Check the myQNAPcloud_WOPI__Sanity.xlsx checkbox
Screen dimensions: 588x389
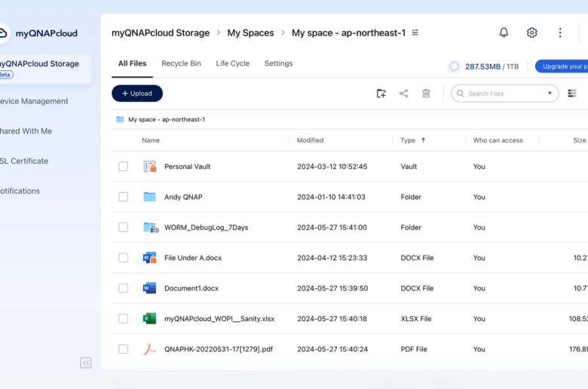click(124, 318)
